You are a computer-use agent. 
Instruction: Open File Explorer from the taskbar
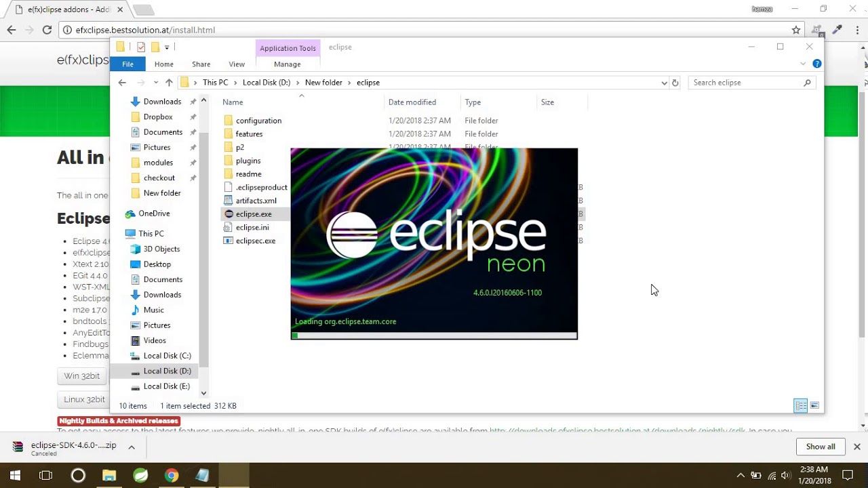tap(109, 475)
